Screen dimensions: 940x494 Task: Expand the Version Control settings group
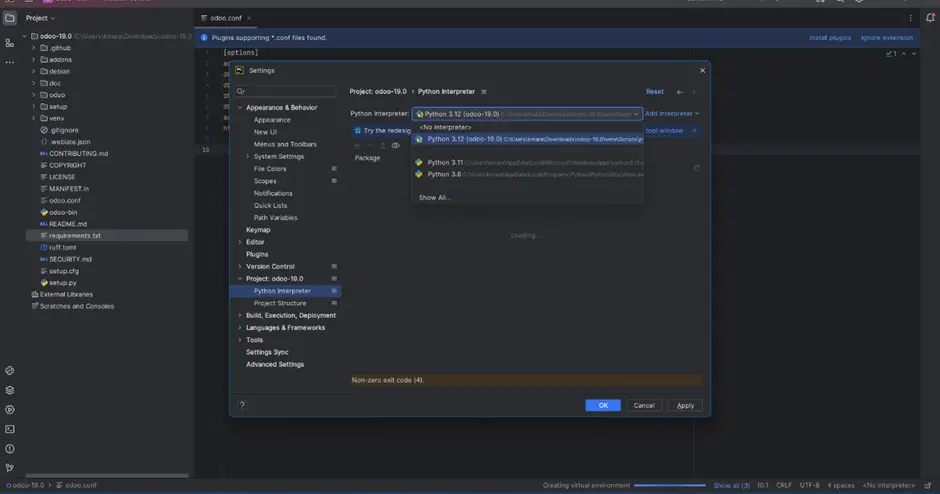(x=240, y=266)
